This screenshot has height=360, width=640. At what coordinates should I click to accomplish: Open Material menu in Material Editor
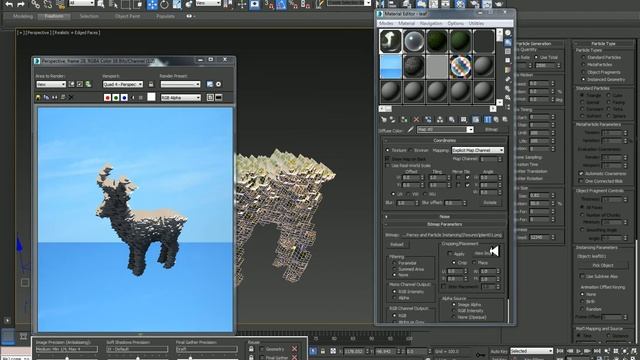(x=406, y=24)
